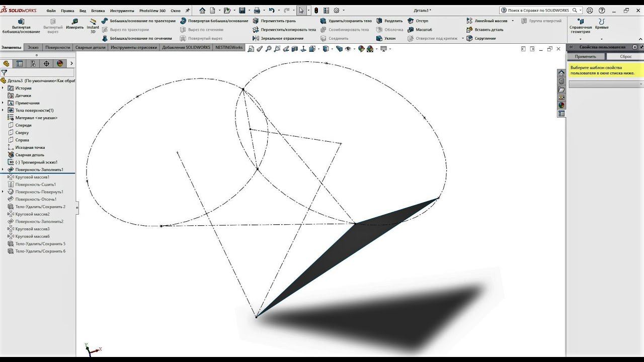Image resolution: width=644 pixels, height=362 pixels.
Task: Open the DimXpertManager crosshair tab icon
Action: point(47,63)
